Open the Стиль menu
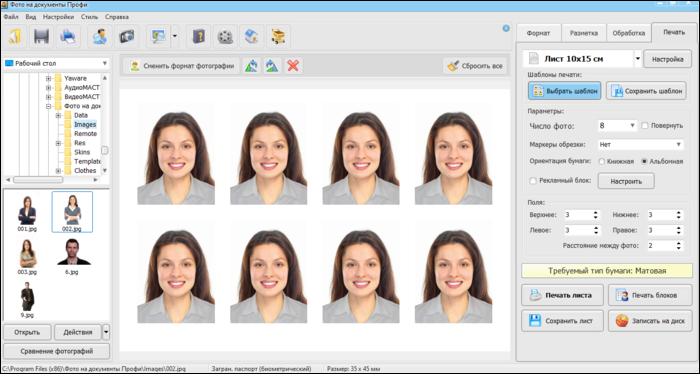700x374 pixels. 89,17
